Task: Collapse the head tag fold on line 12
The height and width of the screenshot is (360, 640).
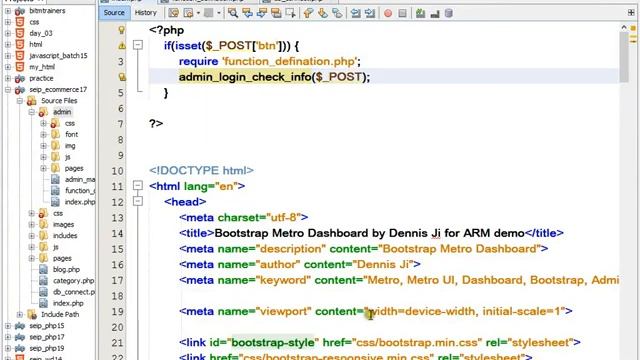Action: tap(138, 201)
